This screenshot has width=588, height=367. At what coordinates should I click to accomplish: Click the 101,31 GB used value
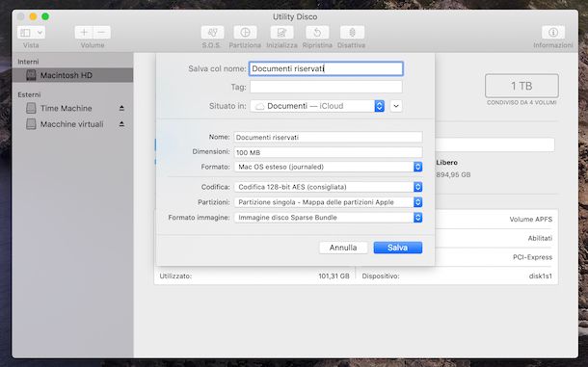334,275
